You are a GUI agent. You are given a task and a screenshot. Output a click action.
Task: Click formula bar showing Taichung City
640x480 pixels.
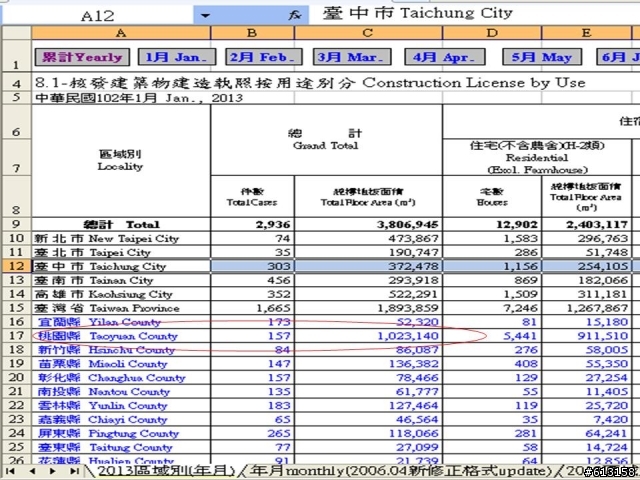click(x=473, y=13)
